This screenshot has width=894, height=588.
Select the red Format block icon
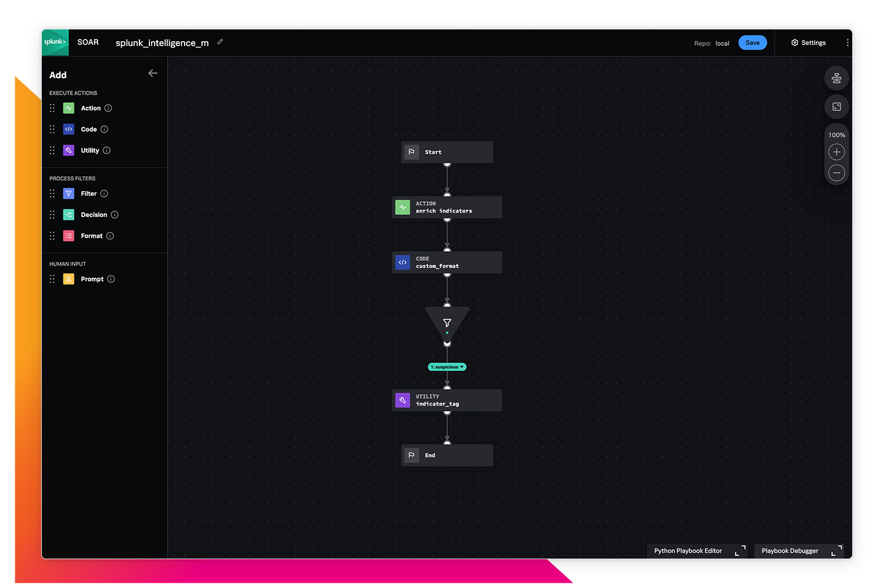click(69, 236)
